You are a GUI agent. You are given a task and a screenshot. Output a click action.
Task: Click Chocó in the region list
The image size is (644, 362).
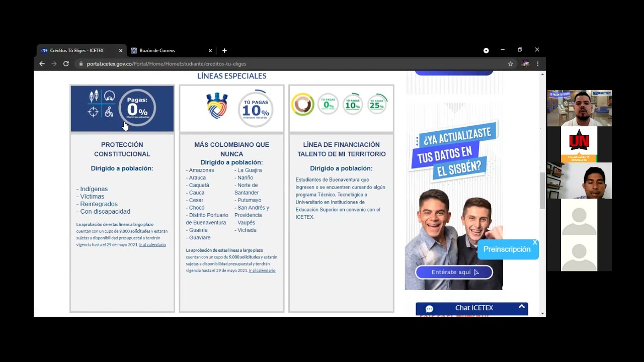[x=195, y=208]
